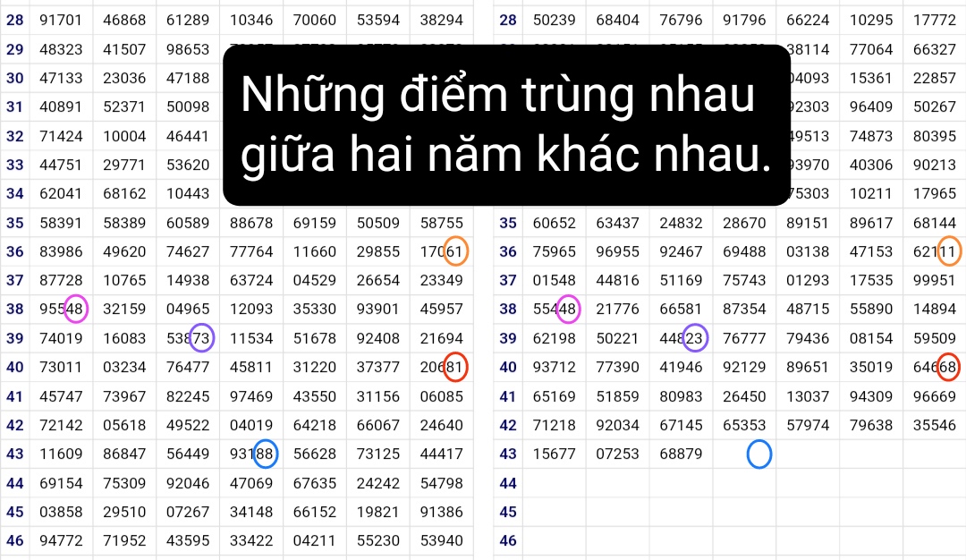This screenshot has width=966, height=560.
Task: Click the cell containing 76796
Action: [681, 20]
